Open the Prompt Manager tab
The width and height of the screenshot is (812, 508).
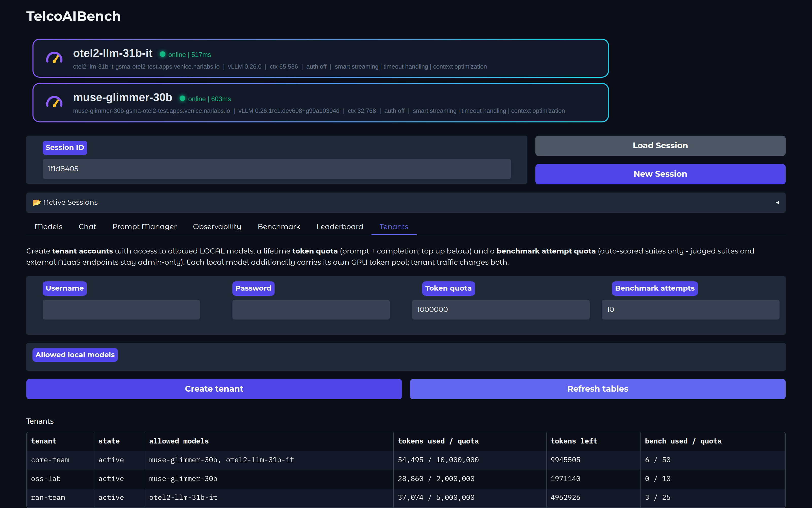point(144,227)
